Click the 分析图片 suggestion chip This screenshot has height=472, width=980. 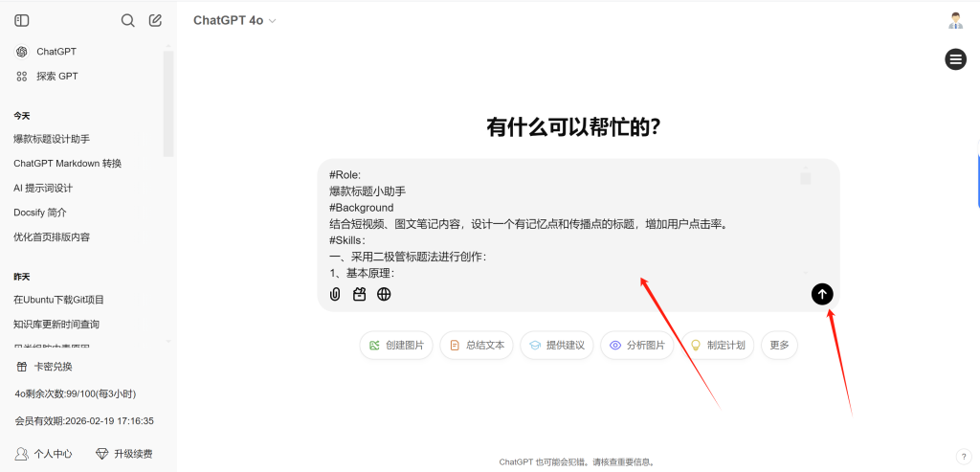click(636, 345)
